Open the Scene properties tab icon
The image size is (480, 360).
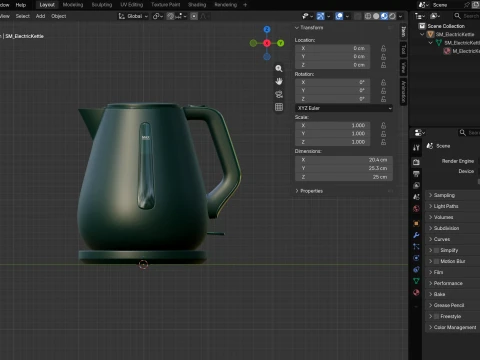(416, 197)
